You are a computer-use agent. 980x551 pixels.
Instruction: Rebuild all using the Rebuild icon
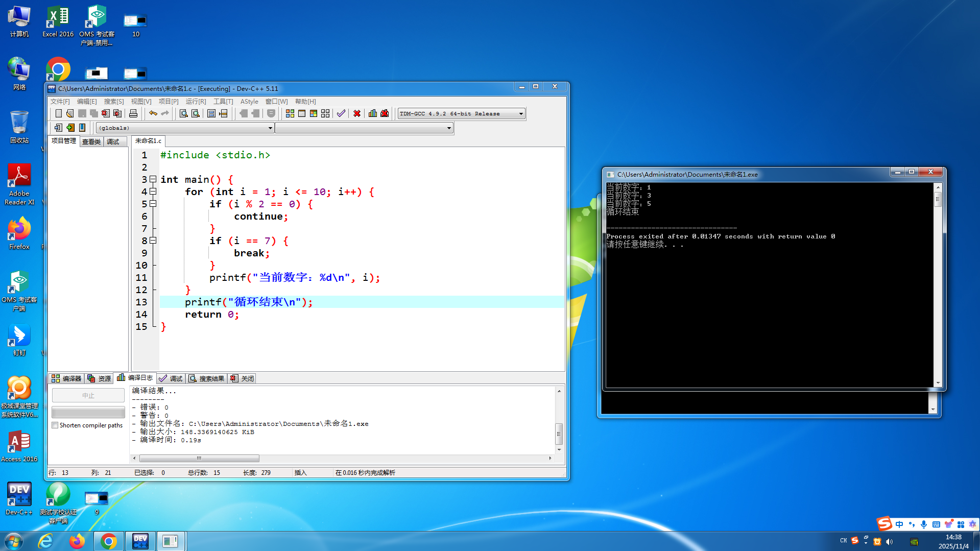click(325, 113)
